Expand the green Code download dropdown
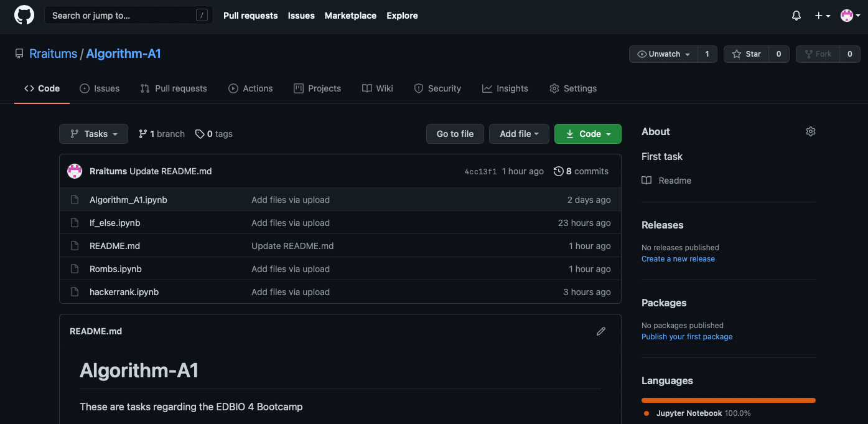The height and width of the screenshot is (424, 868). [x=588, y=134]
